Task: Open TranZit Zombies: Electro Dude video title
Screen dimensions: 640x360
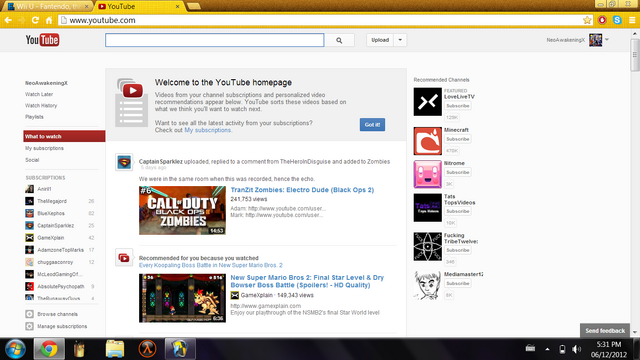Action: coord(302,190)
